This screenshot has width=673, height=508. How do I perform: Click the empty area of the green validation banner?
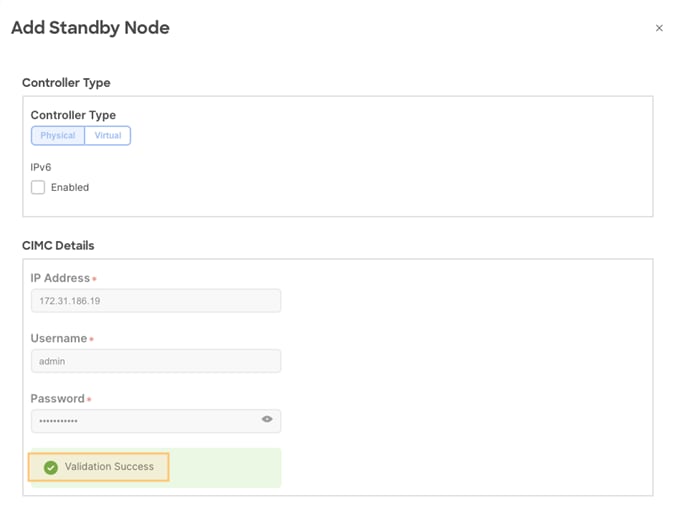point(225,467)
